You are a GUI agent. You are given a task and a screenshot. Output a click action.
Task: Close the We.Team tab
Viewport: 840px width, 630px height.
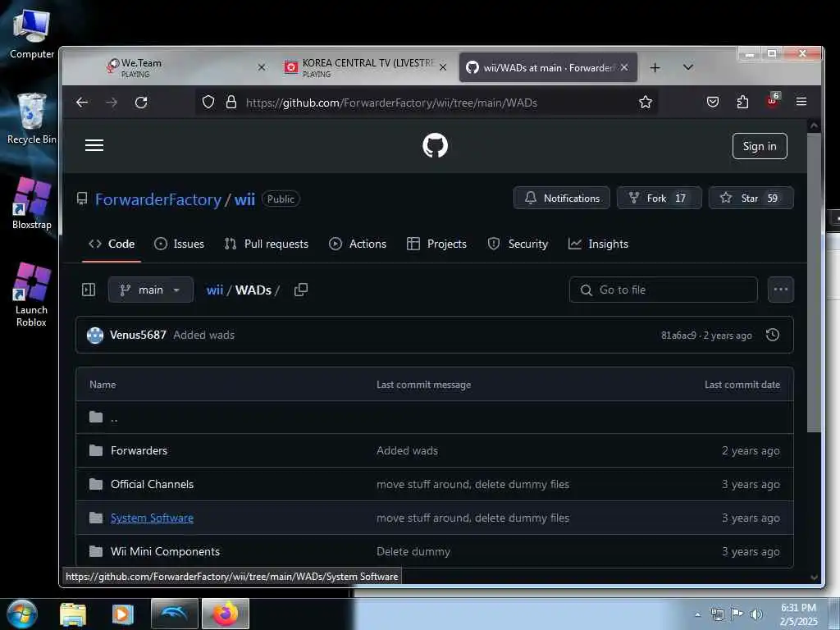[262, 67]
